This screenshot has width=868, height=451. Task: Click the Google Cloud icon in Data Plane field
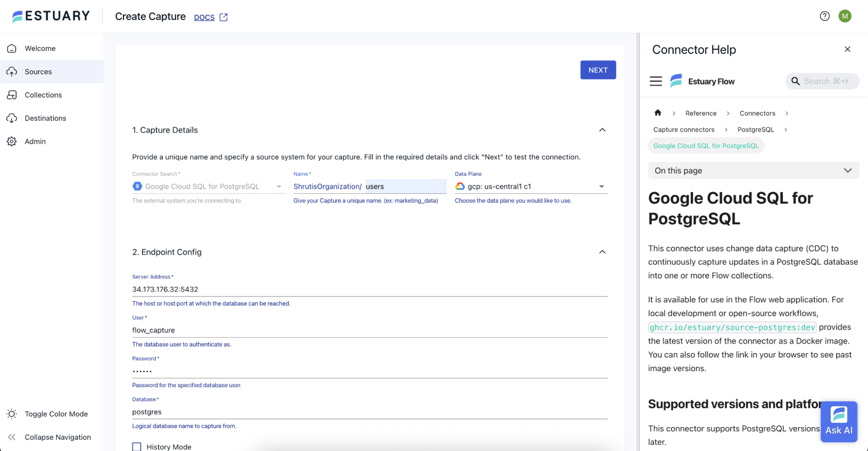pos(460,186)
